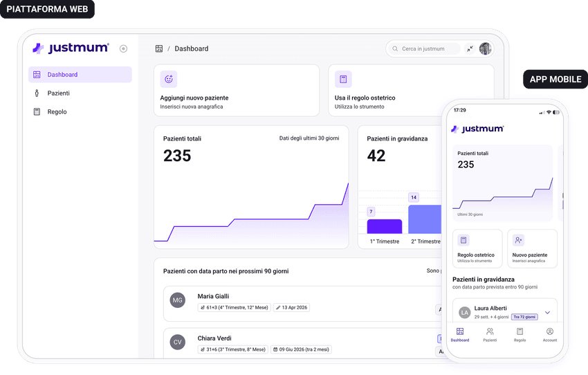This screenshot has width=588, height=375.
Task: Click the 'Aggiungi nuovo paziente' card
Action: (237, 91)
